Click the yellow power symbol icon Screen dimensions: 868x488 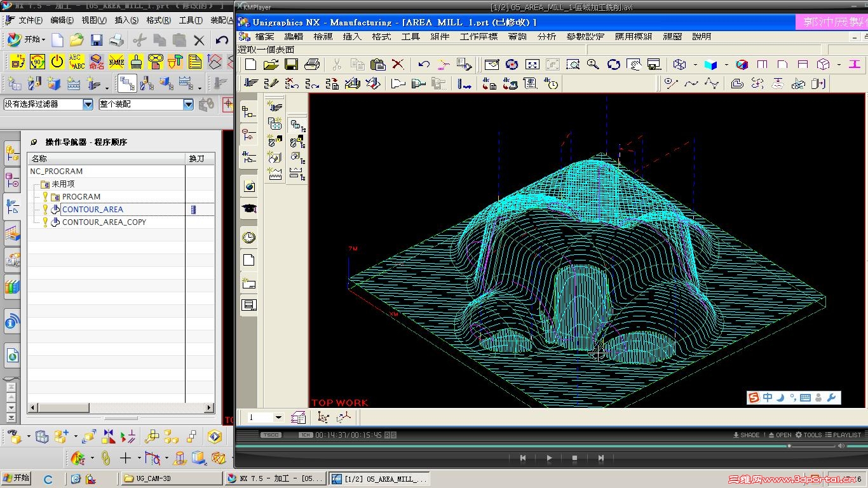point(57,62)
